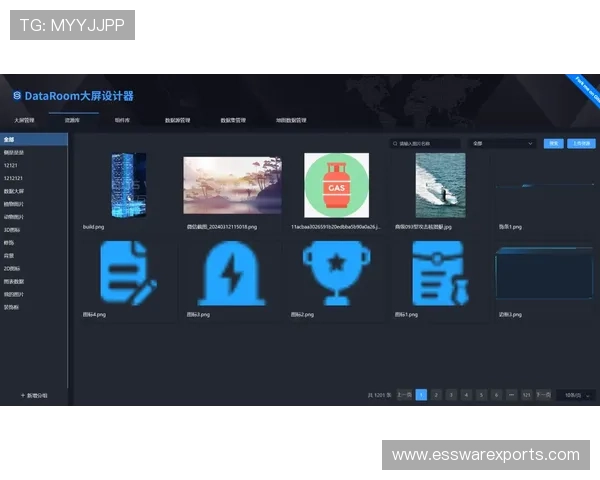Screen dimensions: 600x480
Task: Select the 全部 group in sidebar
Action: pyautogui.click(x=34, y=139)
